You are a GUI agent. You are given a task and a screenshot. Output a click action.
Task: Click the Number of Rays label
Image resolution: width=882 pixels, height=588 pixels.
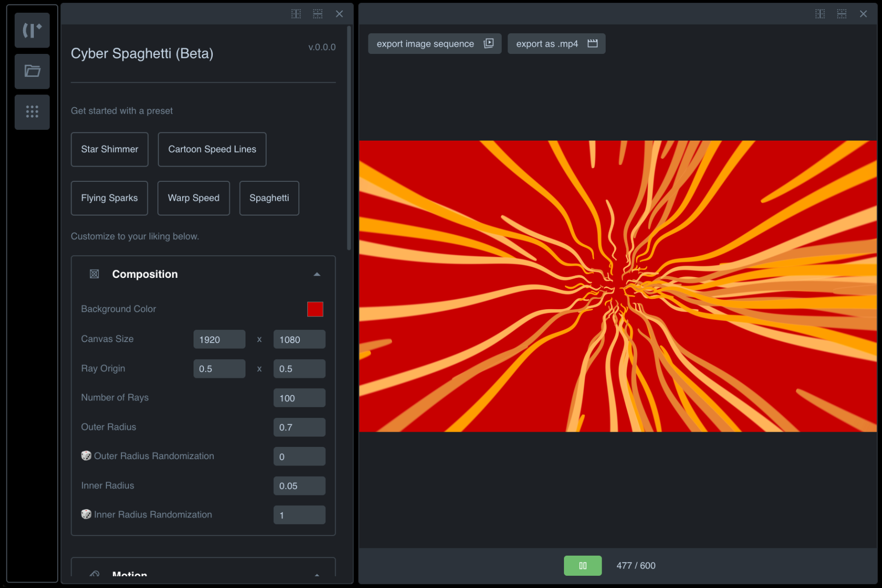115,397
